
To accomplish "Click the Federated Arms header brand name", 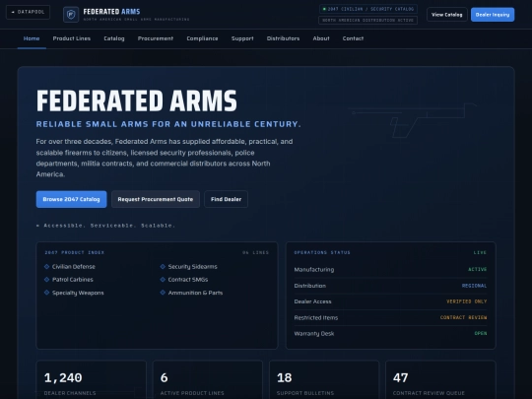I will (111, 12).
